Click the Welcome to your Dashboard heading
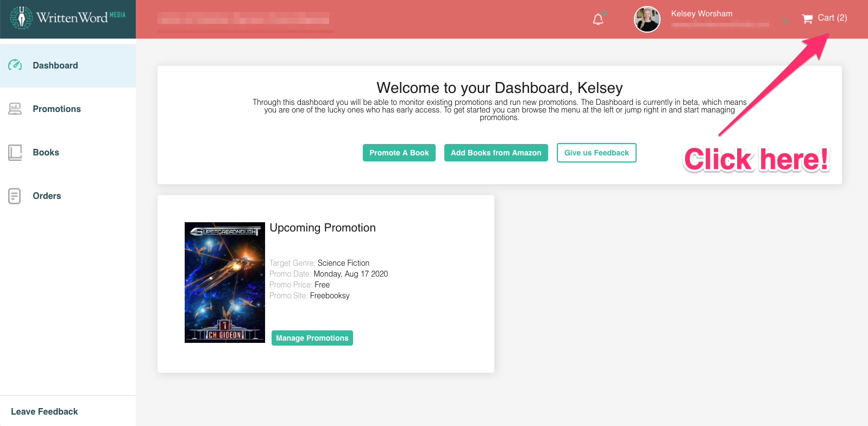Viewport: 868px width, 426px height. coord(500,88)
